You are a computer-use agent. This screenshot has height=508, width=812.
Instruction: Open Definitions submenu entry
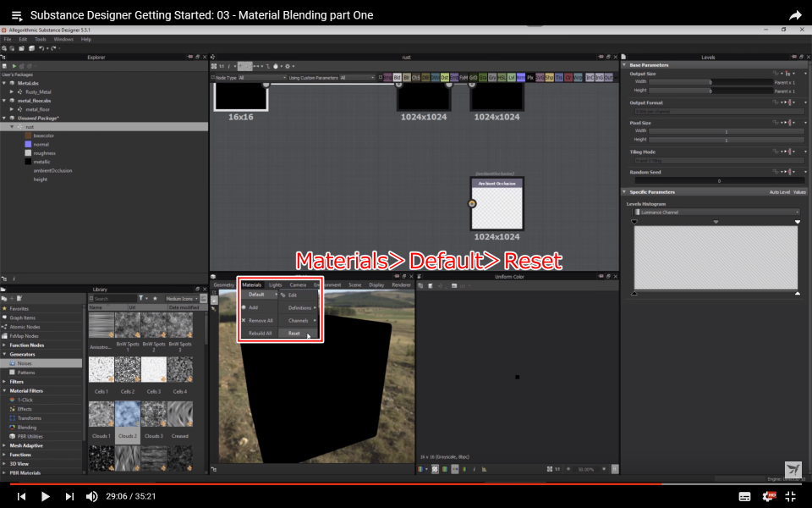tap(299, 308)
